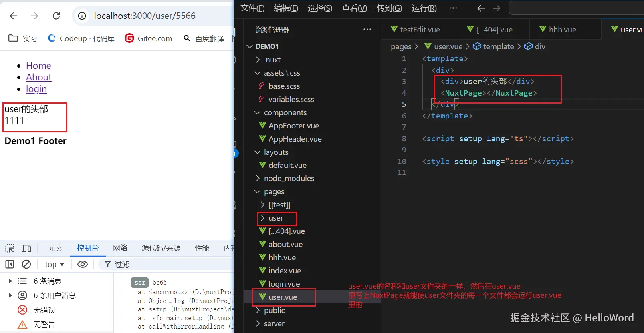Open the top context dropdown
Screen dimensions: 644x333
(55, 264)
